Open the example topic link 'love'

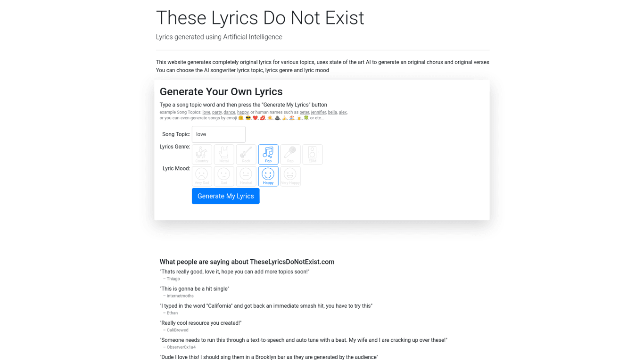206,112
